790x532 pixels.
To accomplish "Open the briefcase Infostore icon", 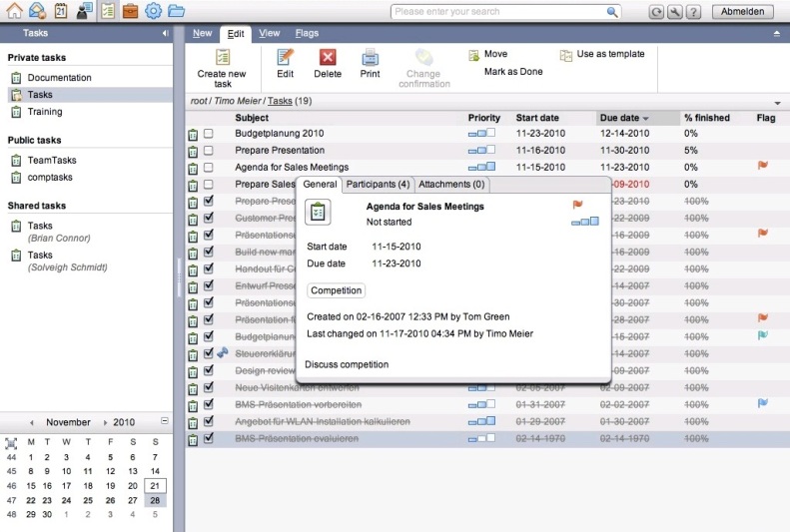I will point(130,11).
